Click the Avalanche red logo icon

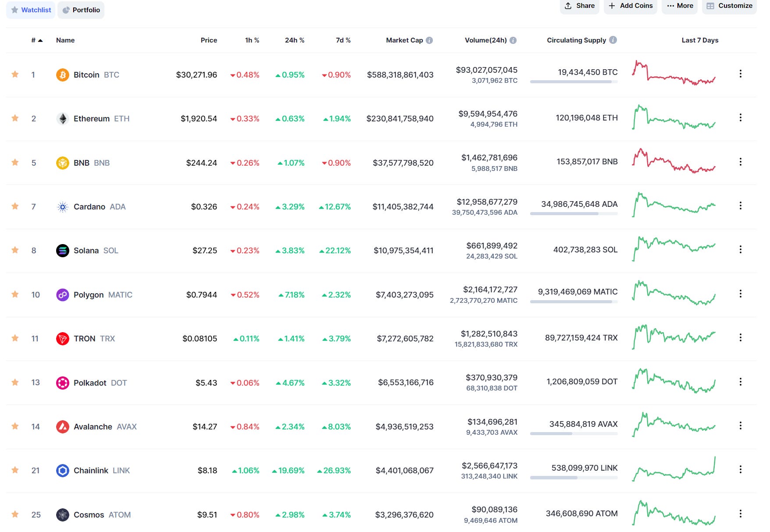(x=63, y=427)
